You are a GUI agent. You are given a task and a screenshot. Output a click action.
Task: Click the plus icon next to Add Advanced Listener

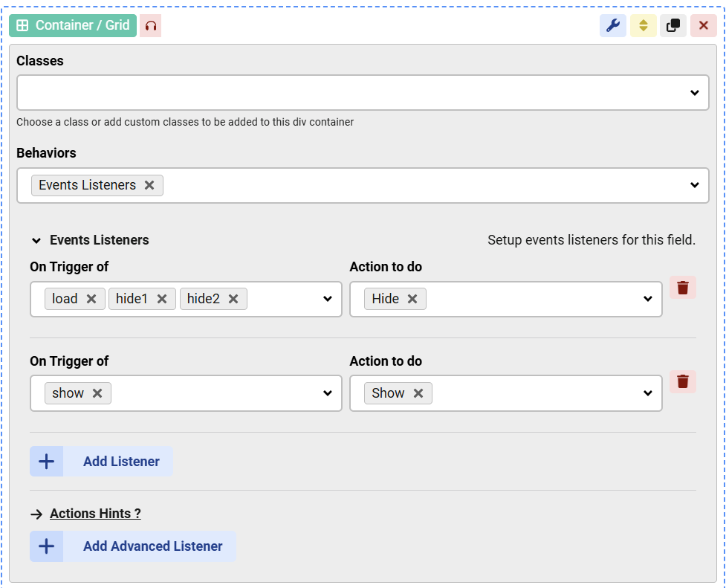tap(46, 546)
